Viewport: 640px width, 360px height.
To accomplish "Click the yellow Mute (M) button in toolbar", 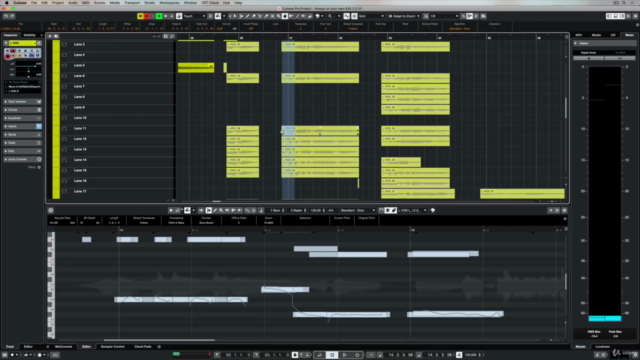I will click(x=140, y=16).
